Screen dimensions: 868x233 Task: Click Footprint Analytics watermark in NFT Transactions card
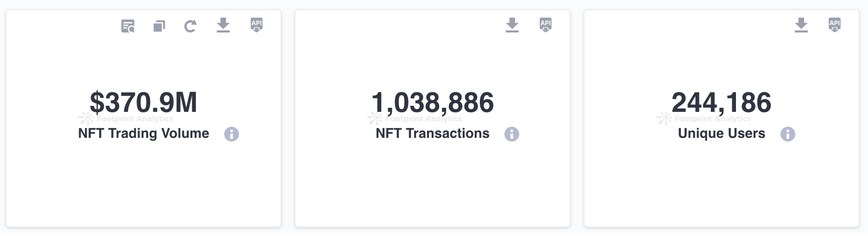415,119
